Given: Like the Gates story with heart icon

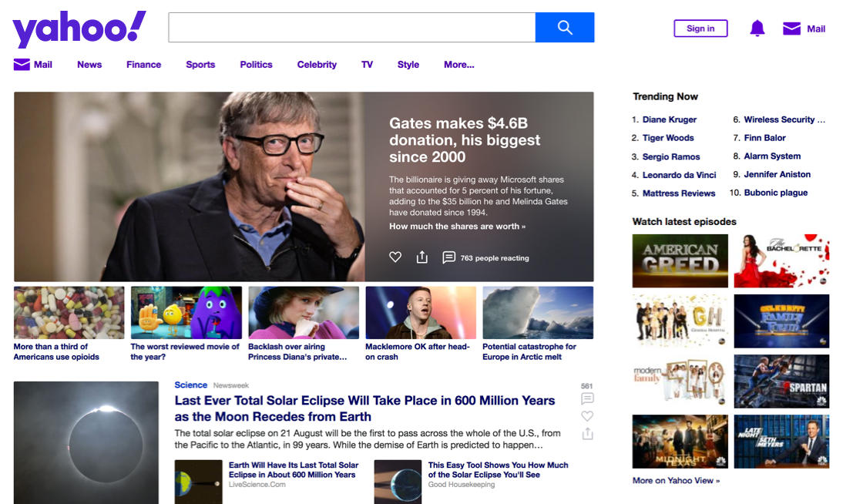Looking at the screenshot, I should (395, 257).
